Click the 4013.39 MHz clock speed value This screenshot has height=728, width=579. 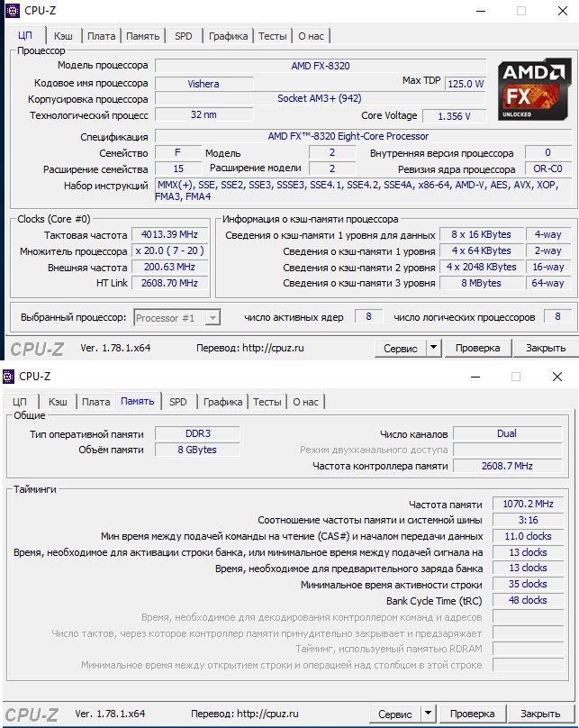tap(169, 234)
